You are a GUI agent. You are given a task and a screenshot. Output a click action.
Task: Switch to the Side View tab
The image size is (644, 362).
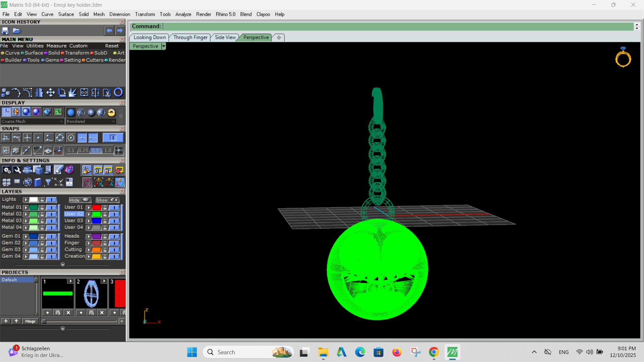tap(225, 37)
